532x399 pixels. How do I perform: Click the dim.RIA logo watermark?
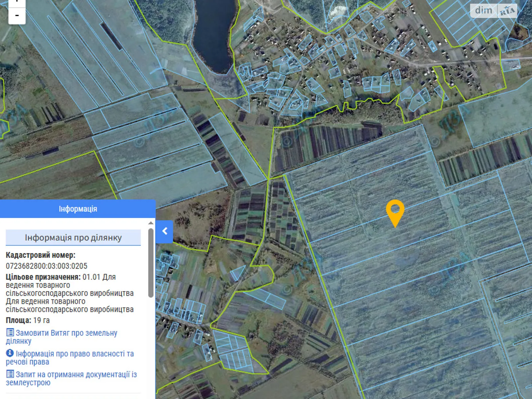(x=494, y=11)
